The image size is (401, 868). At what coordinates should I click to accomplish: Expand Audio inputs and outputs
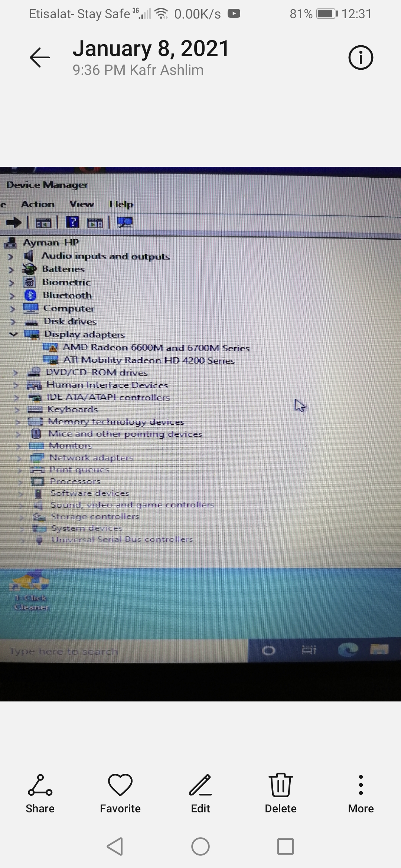point(11,256)
